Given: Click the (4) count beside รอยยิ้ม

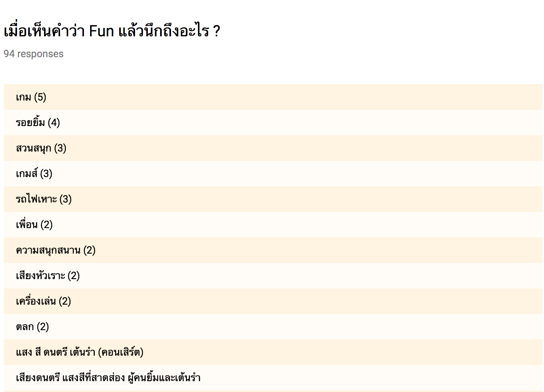Looking at the screenshot, I should point(54,123).
